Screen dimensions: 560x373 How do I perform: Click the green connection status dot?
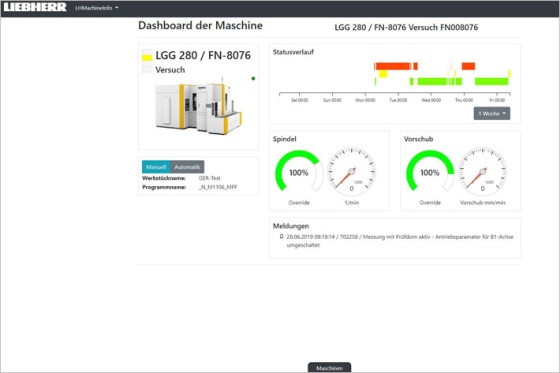[253, 78]
